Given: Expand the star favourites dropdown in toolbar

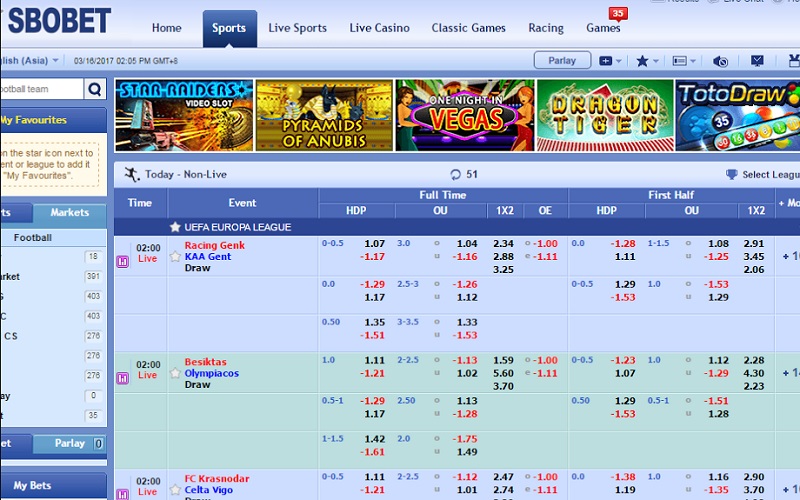Looking at the screenshot, I should click(x=647, y=61).
